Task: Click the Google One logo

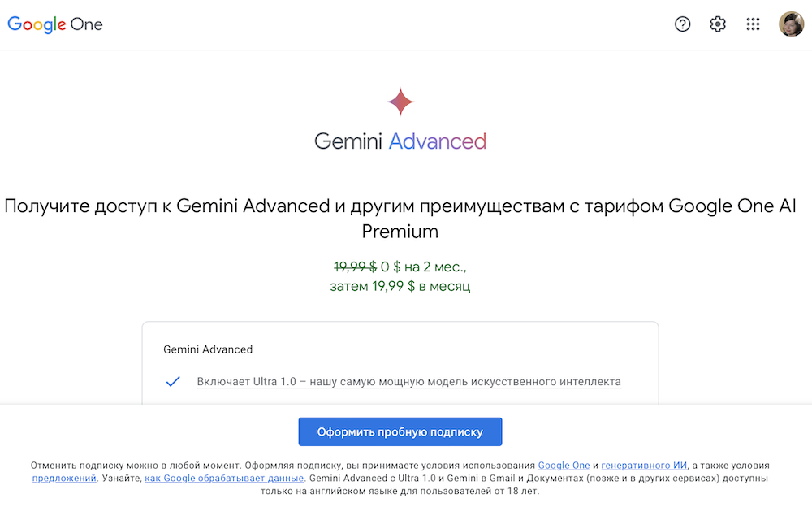Action: (x=55, y=24)
